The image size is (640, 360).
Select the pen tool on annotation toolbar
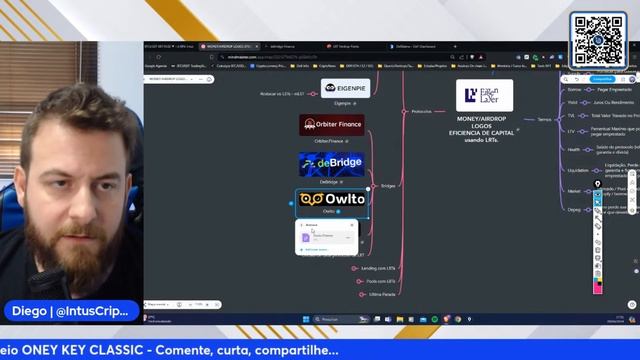click(598, 210)
